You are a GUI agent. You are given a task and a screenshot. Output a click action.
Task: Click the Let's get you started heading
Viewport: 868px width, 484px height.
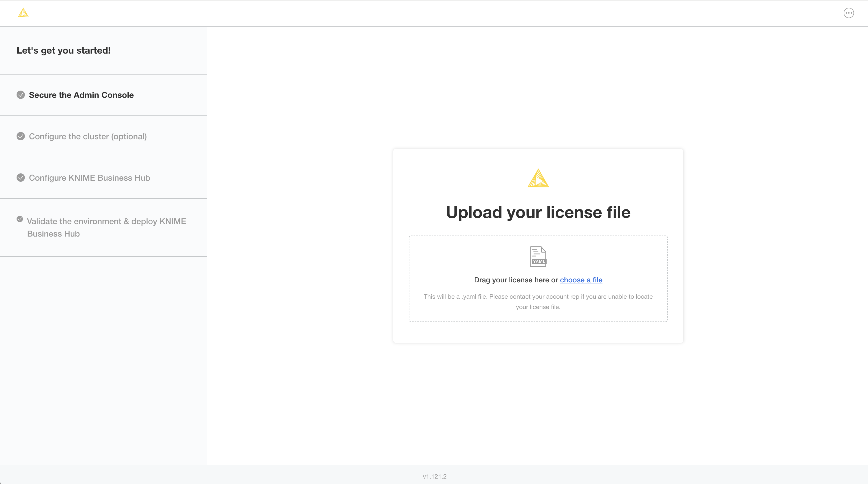(63, 50)
